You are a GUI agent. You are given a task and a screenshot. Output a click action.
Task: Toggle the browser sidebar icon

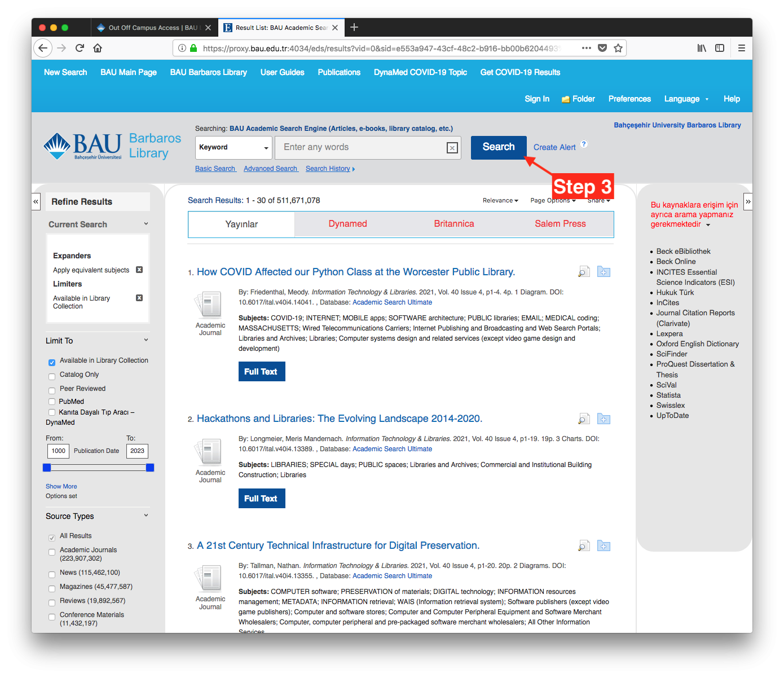coord(720,48)
